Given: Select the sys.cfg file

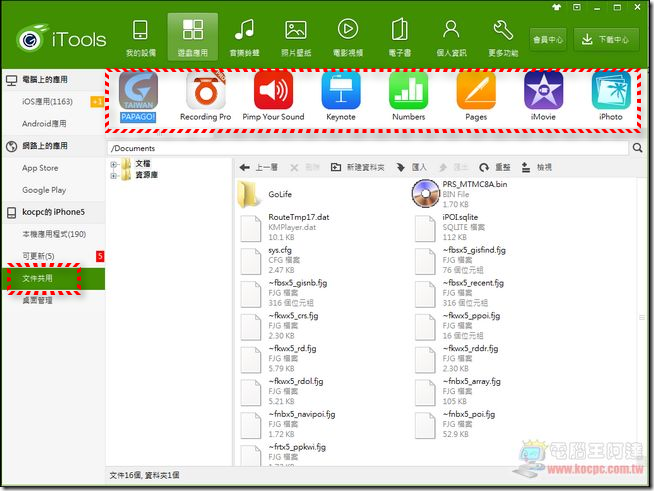Looking at the screenshot, I should click(x=271, y=260).
